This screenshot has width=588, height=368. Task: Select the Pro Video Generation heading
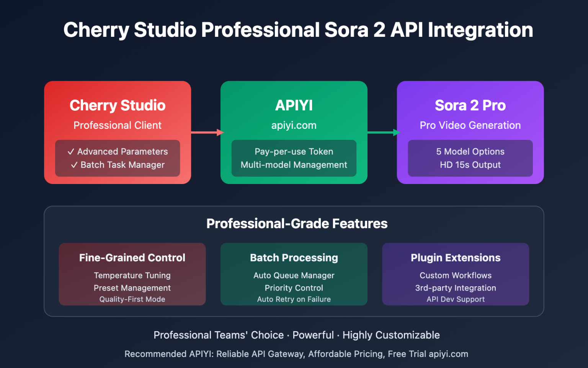pyautogui.click(x=470, y=125)
